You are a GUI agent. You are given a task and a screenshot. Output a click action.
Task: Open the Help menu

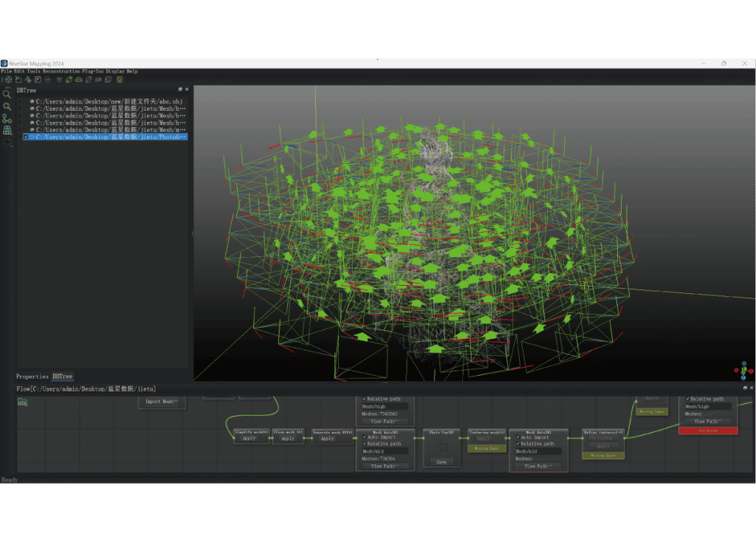(x=132, y=72)
